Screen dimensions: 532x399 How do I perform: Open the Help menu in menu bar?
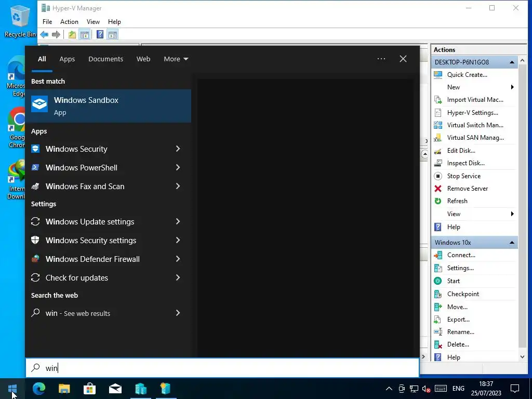pos(114,22)
